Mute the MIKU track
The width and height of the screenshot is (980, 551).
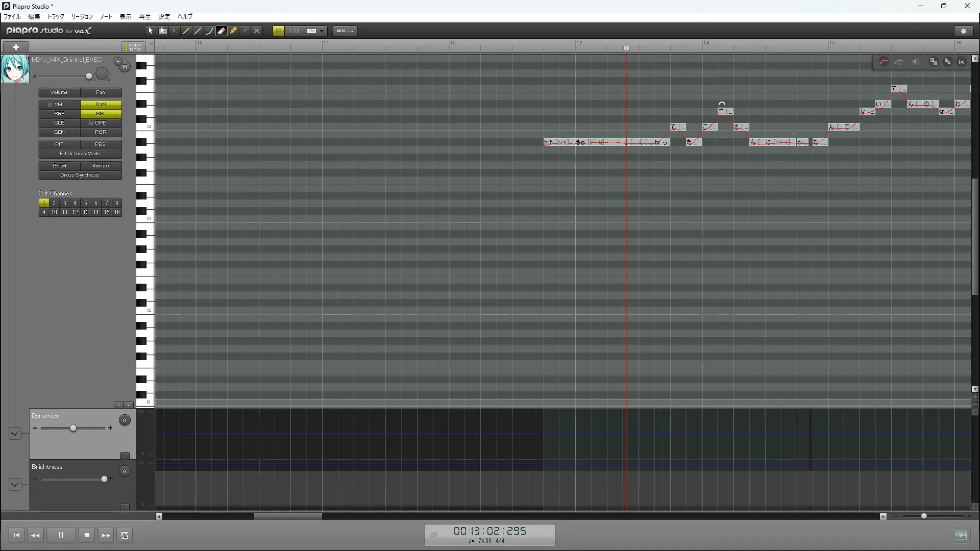tap(125, 67)
